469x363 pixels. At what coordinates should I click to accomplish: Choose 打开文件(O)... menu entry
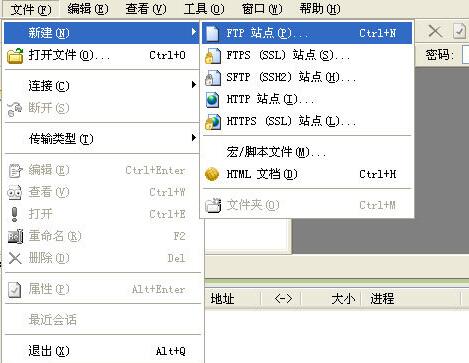(102, 55)
